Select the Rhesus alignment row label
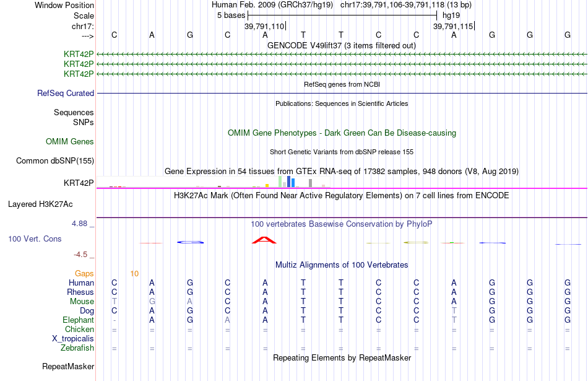 click(x=80, y=292)
